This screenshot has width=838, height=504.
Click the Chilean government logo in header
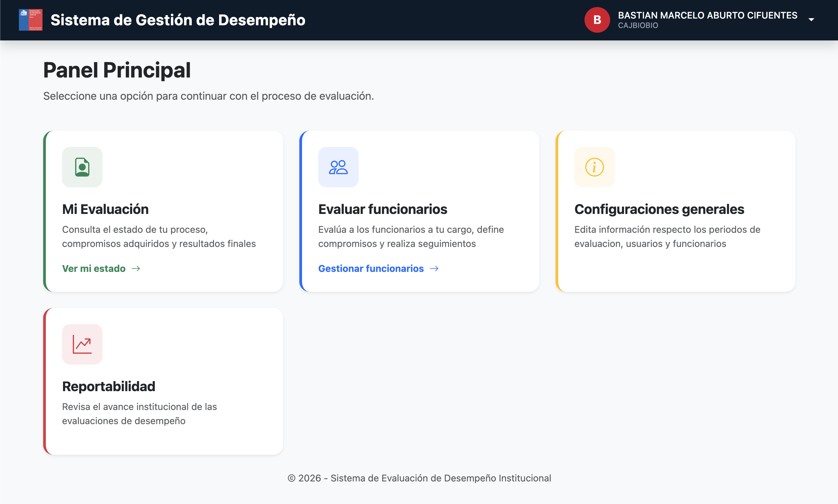(x=31, y=20)
